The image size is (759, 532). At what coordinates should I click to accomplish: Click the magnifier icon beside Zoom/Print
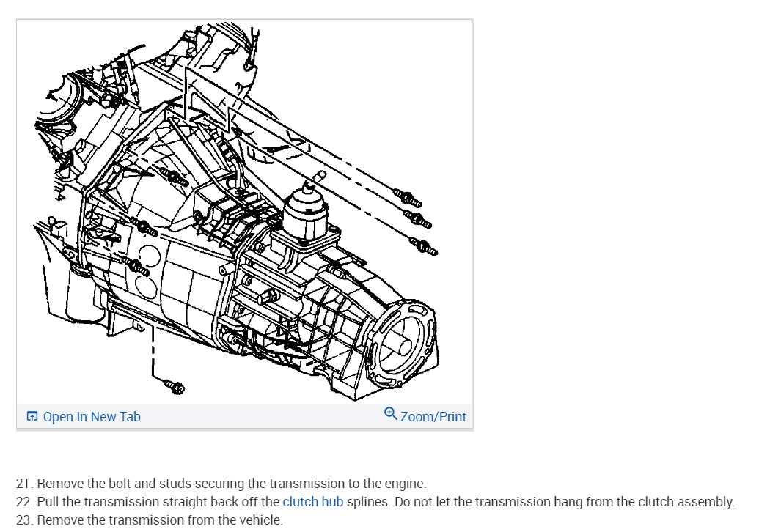tap(391, 414)
